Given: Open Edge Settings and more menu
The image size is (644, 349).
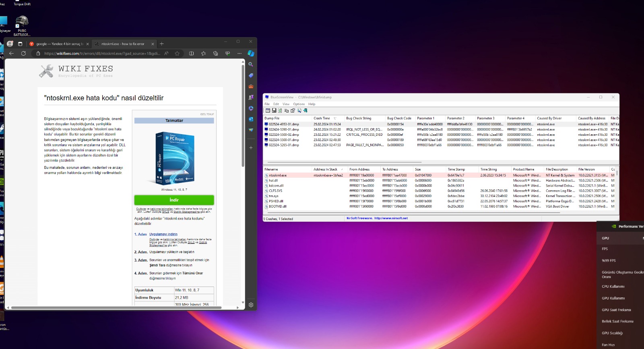Looking at the screenshot, I should (239, 53).
